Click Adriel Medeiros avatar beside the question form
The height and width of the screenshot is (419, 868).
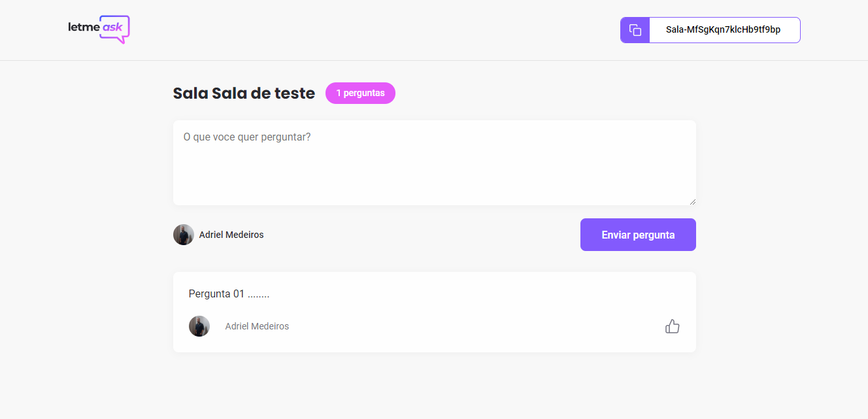[184, 234]
